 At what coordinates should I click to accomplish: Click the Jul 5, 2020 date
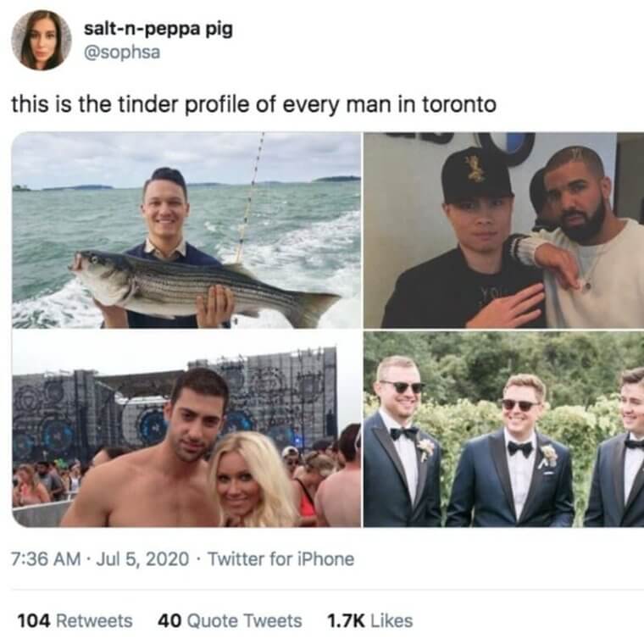click(x=142, y=559)
